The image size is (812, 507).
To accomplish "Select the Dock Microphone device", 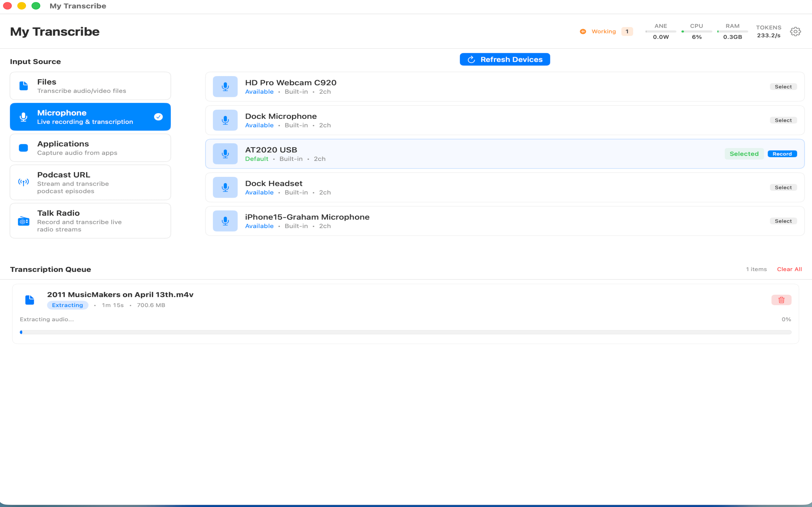I will 783,120.
